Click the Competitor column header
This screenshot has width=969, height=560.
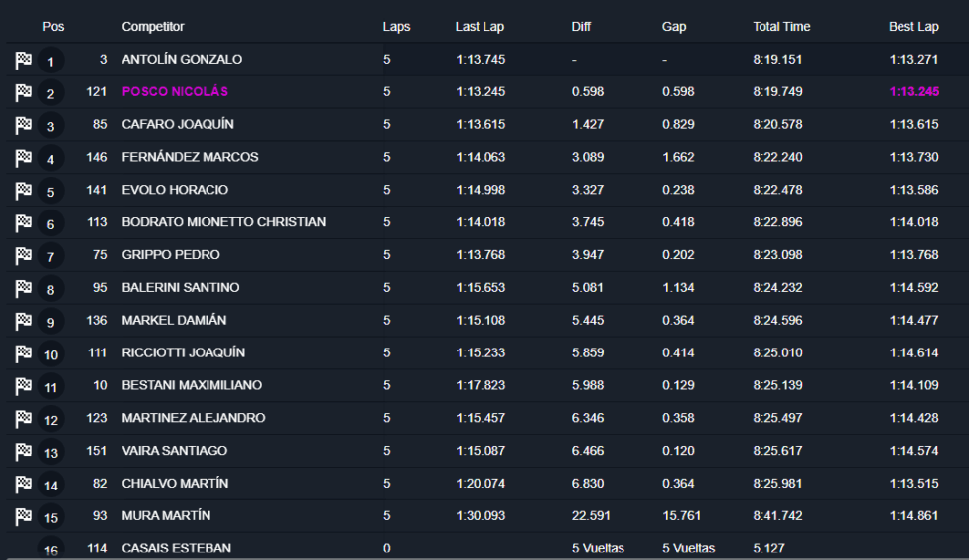point(153,27)
